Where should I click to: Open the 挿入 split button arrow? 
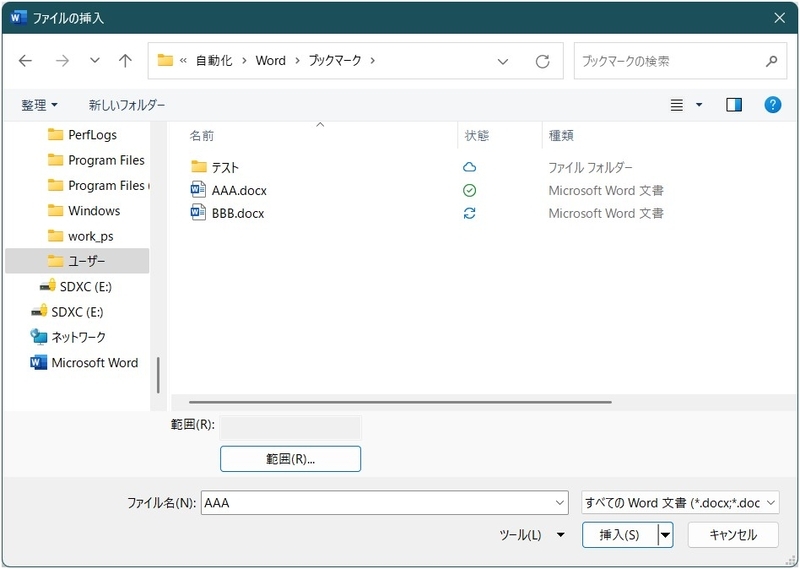(665, 535)
